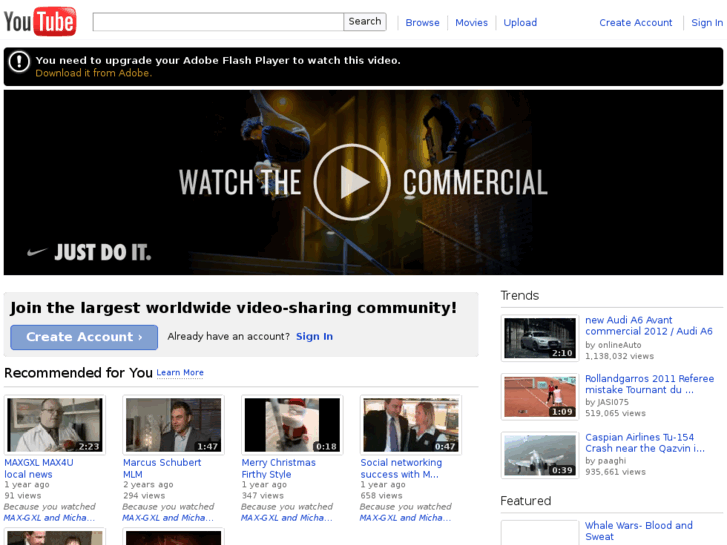Click Download it from Adobe link

(94, 73)
